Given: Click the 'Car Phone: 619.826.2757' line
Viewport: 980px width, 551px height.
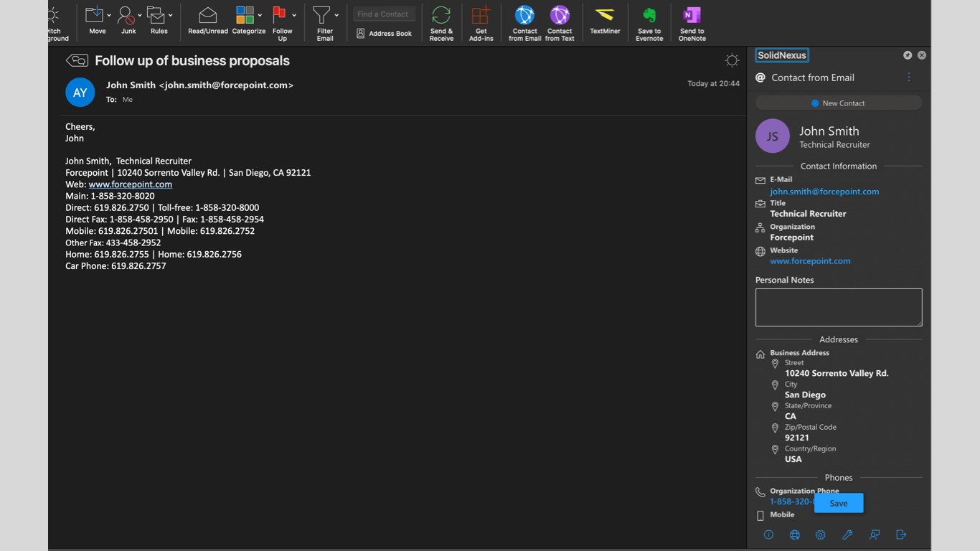Looking at the screenshot, I should [x=116, y=266].
